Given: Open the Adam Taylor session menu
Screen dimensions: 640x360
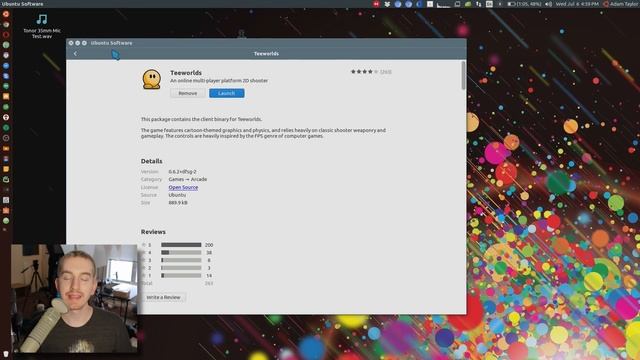Looking at the screenshot, I should point(621,4).
